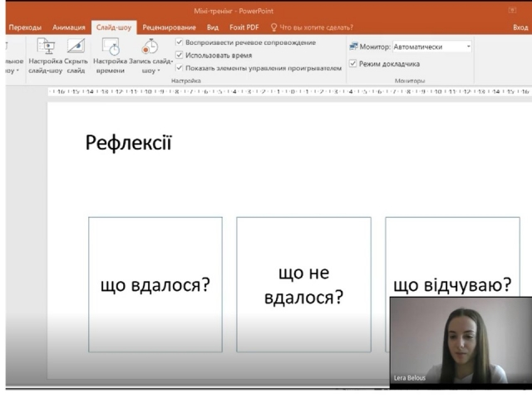Open the Вид tab

[212, 27]
